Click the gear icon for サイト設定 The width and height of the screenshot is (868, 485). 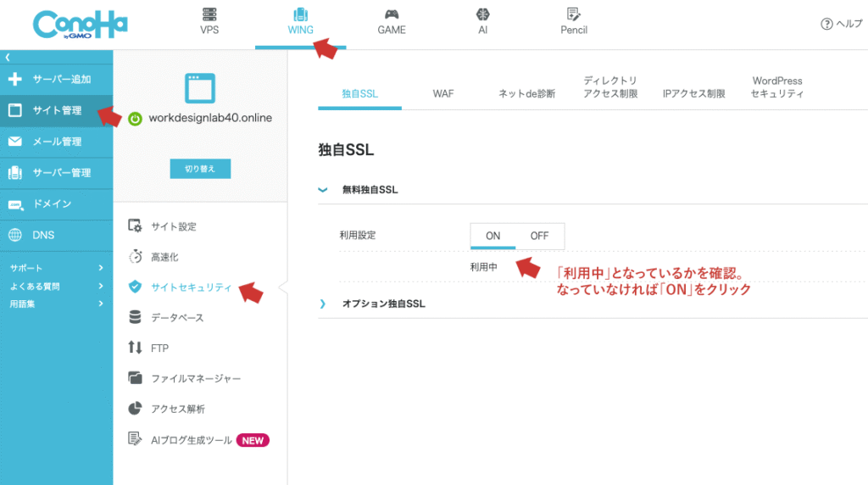click(x=135, y=226)
